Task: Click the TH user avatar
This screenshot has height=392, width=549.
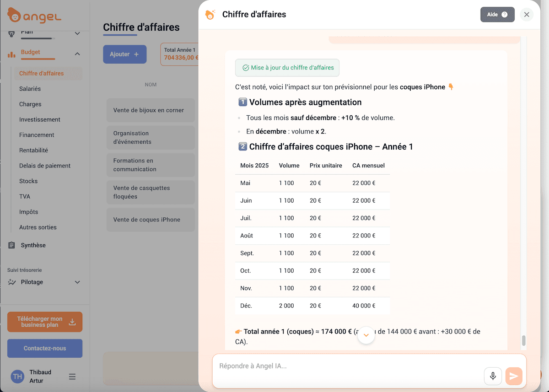Action: (x=17, y=376)
